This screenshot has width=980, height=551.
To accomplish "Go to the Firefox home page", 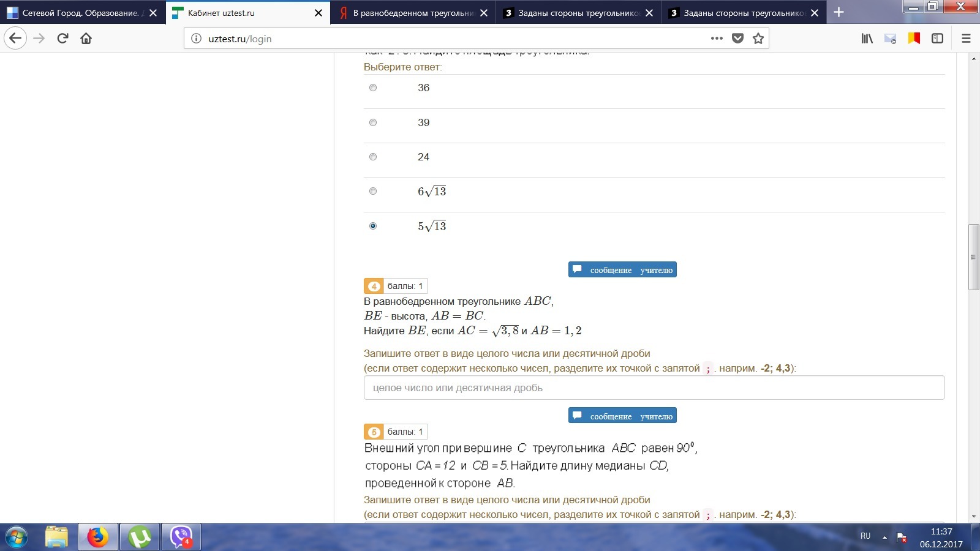I will tap(86, 39).
